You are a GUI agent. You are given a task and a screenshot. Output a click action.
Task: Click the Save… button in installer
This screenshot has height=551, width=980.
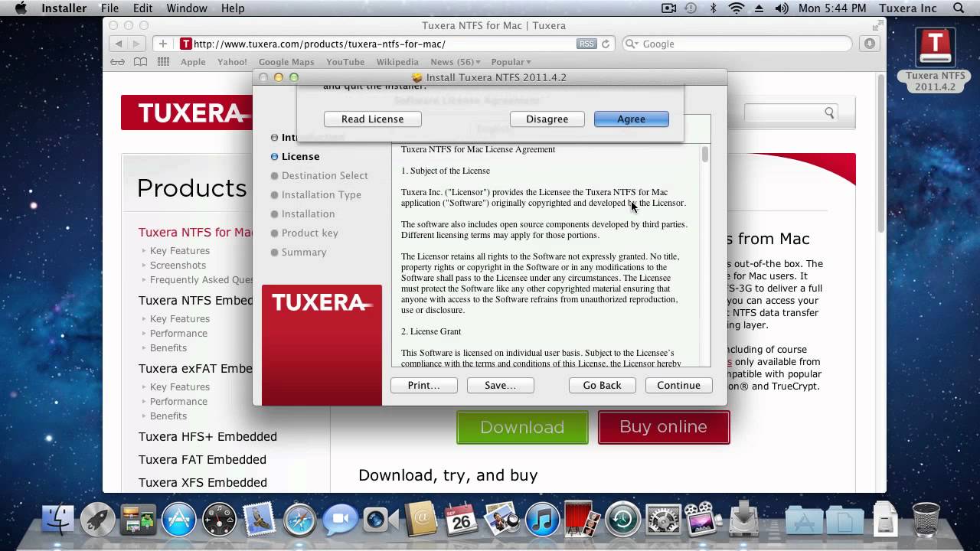pos(500,385)
